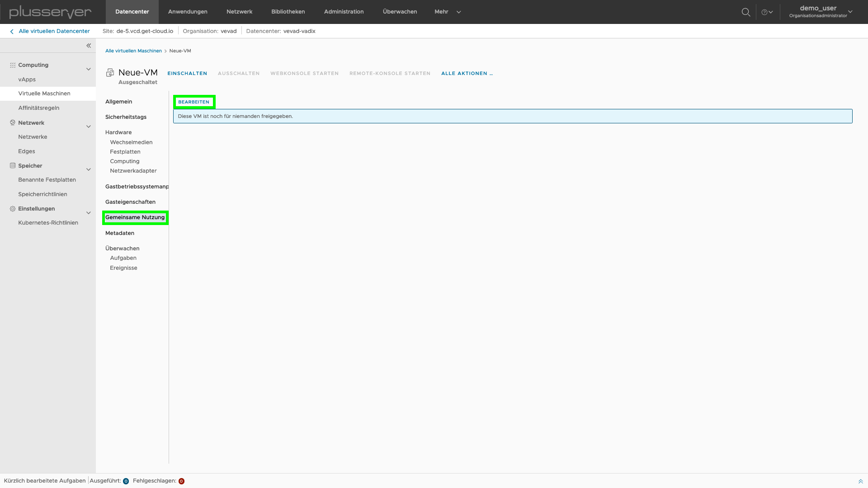Click the EINSCHALTEN button

(187, 73)
